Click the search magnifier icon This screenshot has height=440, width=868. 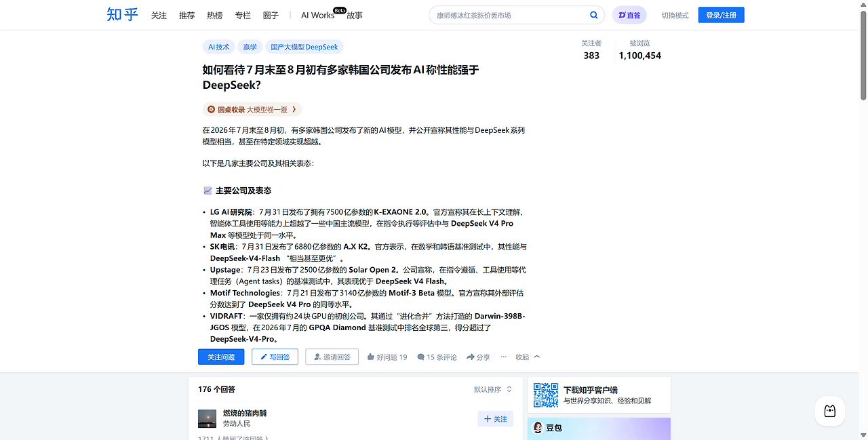pyautogui.click(x=594, y=15)
